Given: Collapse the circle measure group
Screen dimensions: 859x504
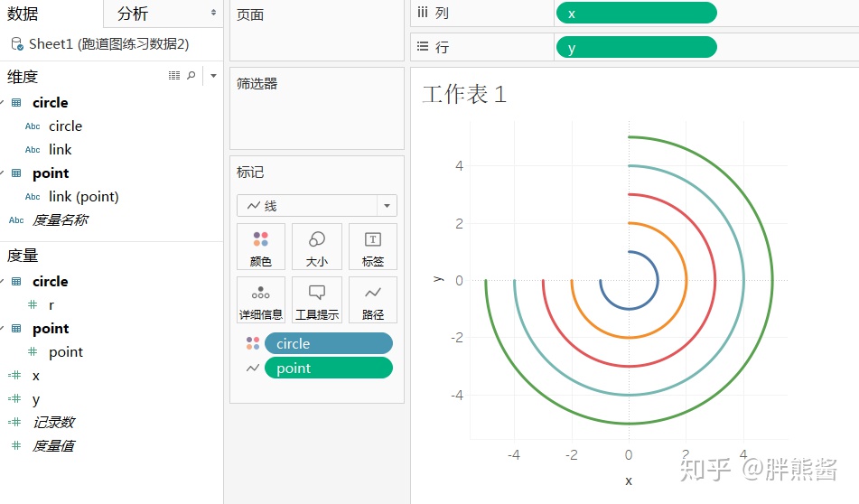Looking at the screenshot, I should point(2,281).
